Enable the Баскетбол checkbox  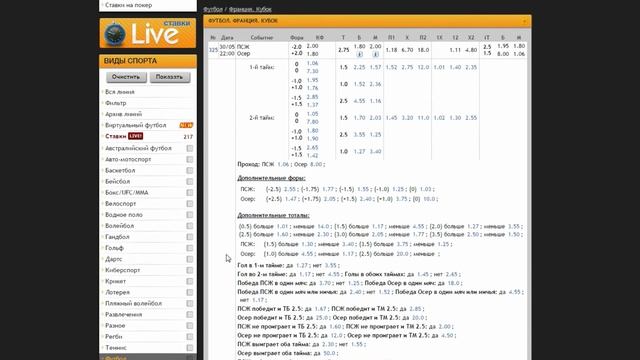(190, 171)
